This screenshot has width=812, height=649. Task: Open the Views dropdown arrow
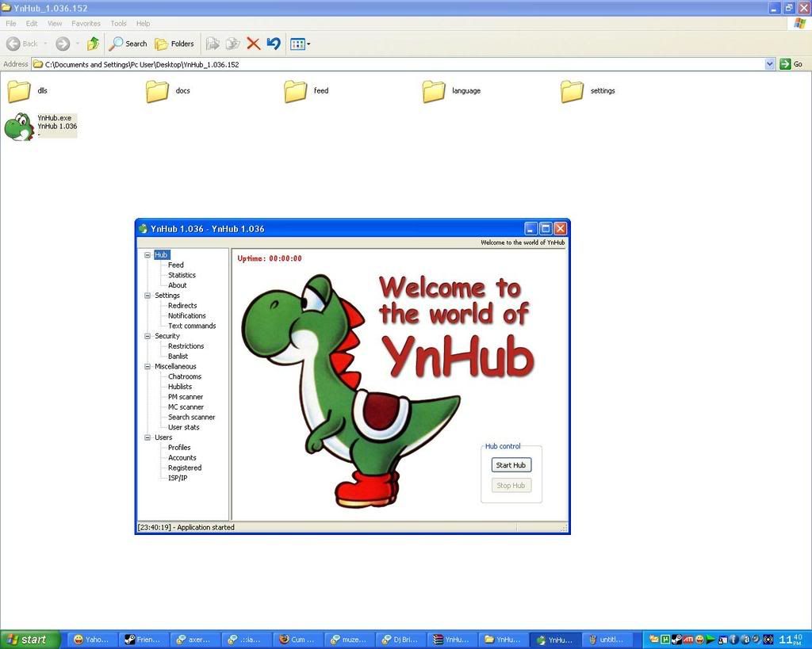coord(308,44)
